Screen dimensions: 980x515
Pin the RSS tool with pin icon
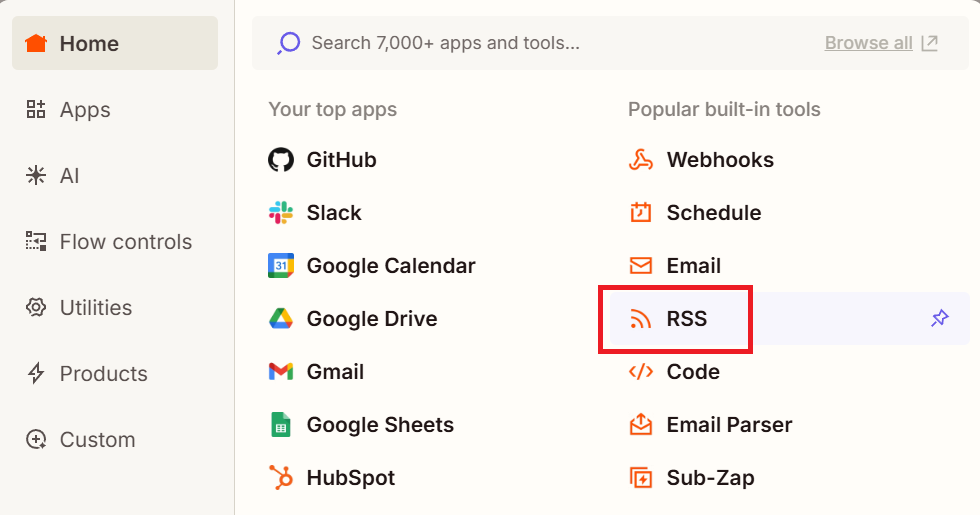click(939, 318)
